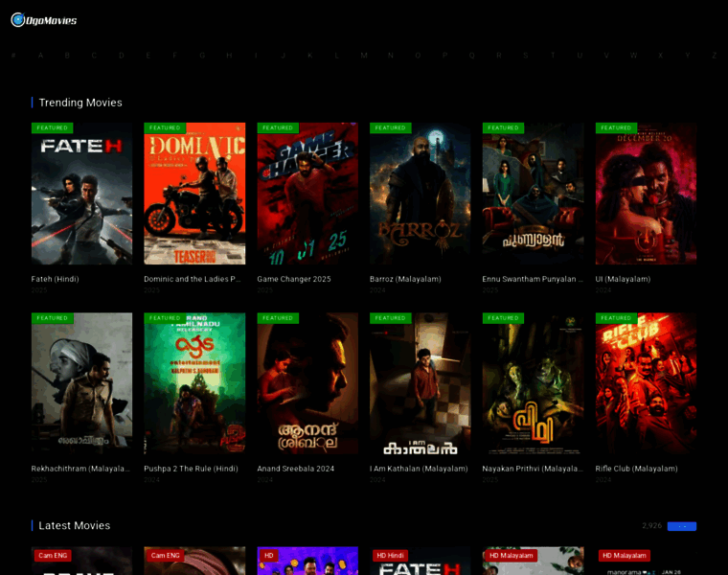
Task: Open the Fateh poster in Trending Movies
Action: click(x=81, y=194)
